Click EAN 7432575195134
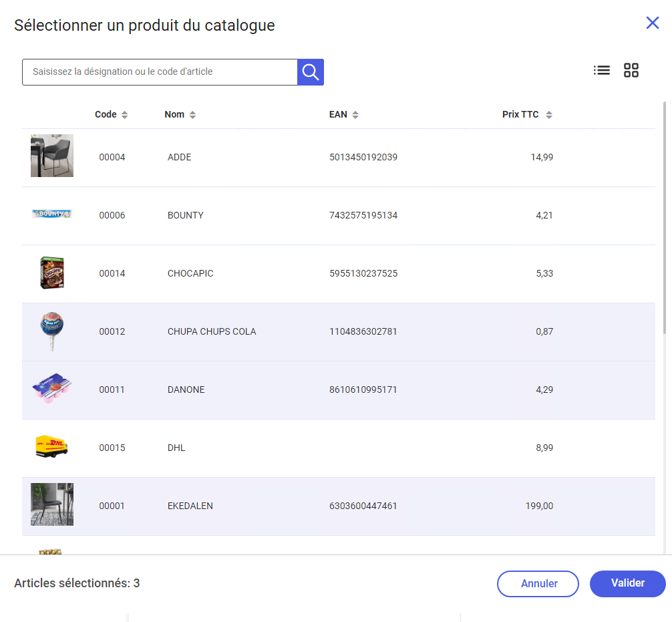 pos(363,215)
